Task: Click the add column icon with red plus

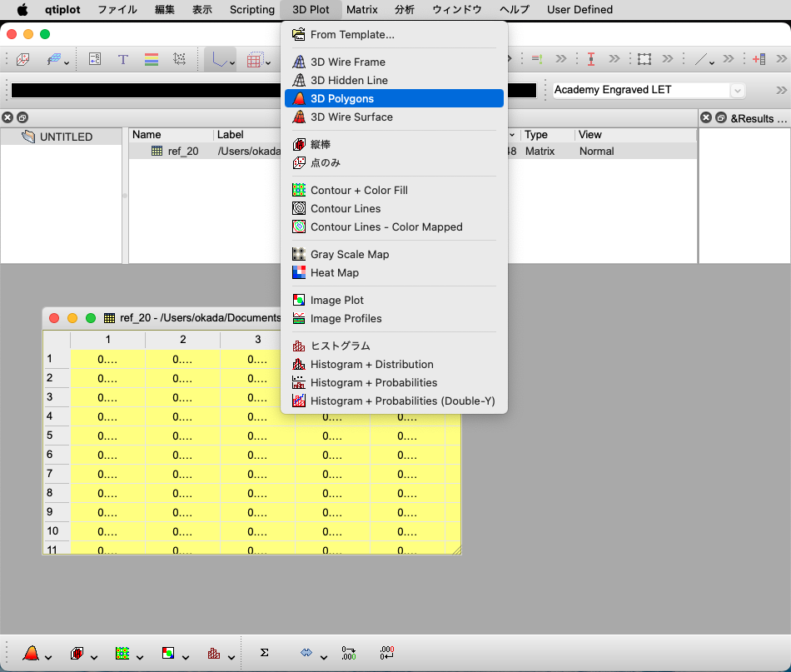Action: (x=759, y=59)
